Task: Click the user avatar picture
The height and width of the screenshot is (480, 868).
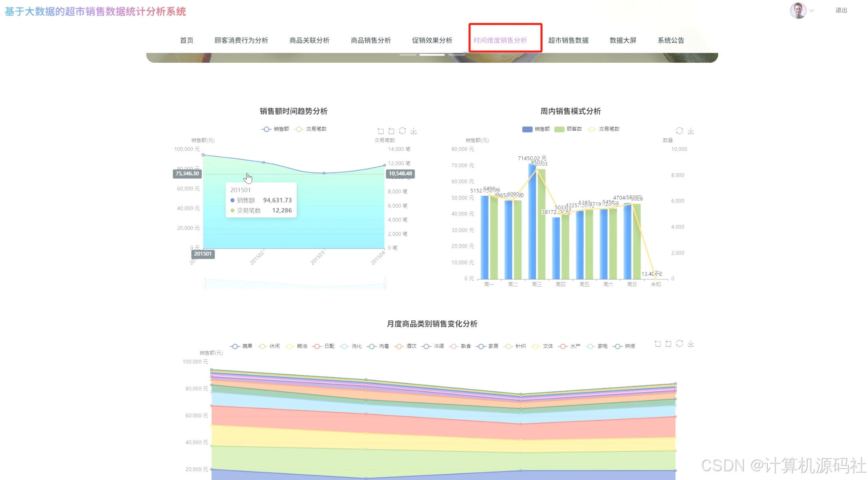Action: (x=798, y=10)
